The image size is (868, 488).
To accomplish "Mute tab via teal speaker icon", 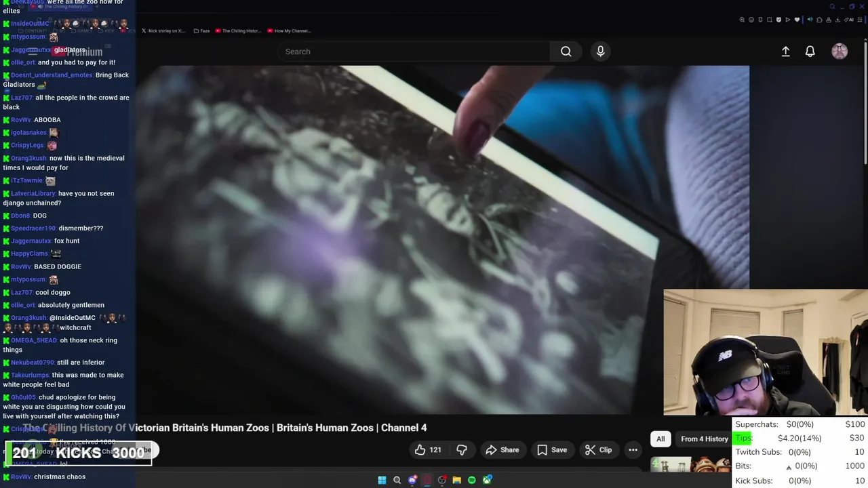I will point(810,20).
